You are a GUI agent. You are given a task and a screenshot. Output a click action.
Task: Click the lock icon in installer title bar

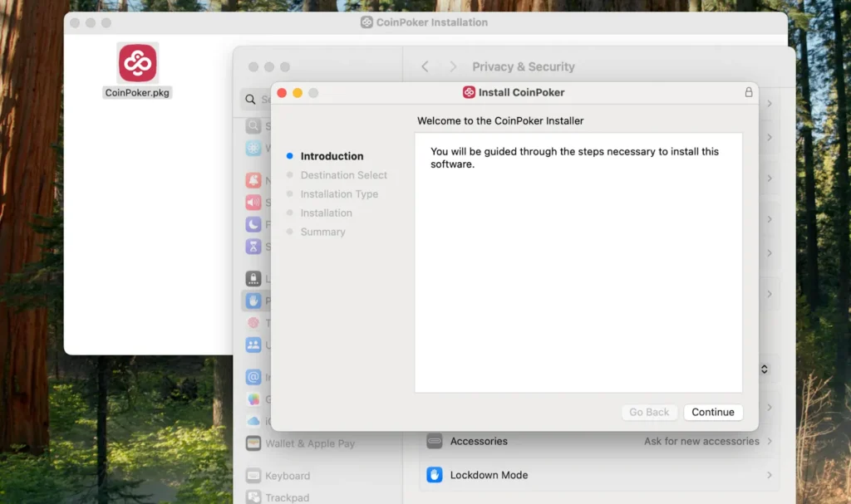pyautogui.click(x=748, y=92)
